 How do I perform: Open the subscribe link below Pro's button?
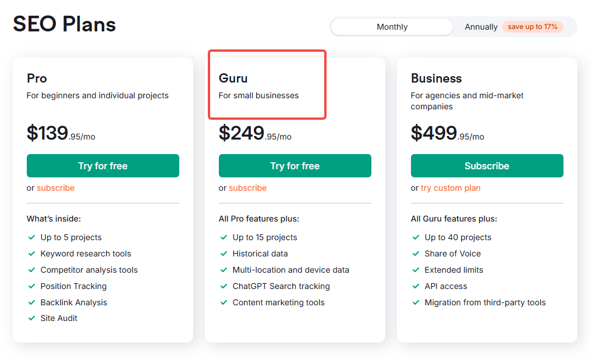click(x=55, y=188)
